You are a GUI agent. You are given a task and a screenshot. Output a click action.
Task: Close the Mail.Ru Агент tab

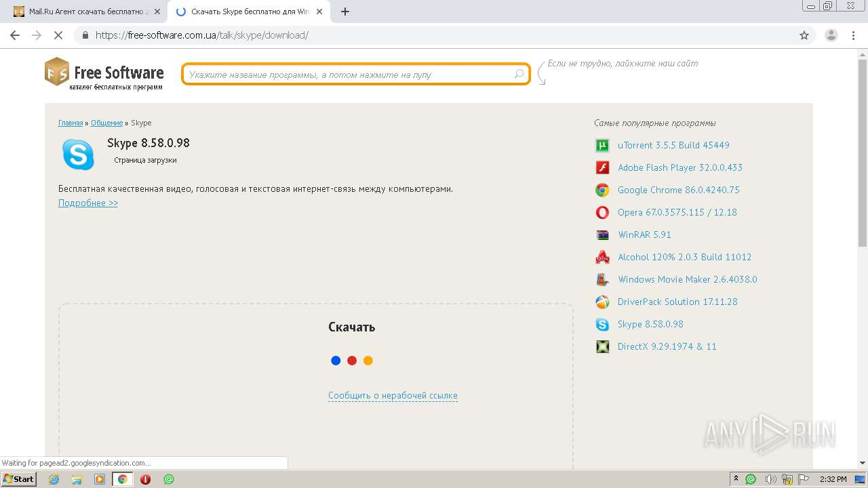pos(157,12)
